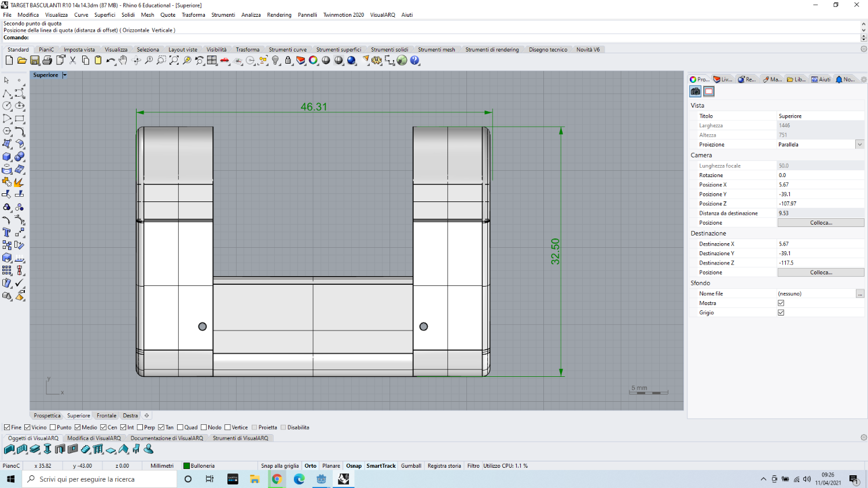Toggle Gumball in the status bar
868x488 pixels.
(411, 465)
